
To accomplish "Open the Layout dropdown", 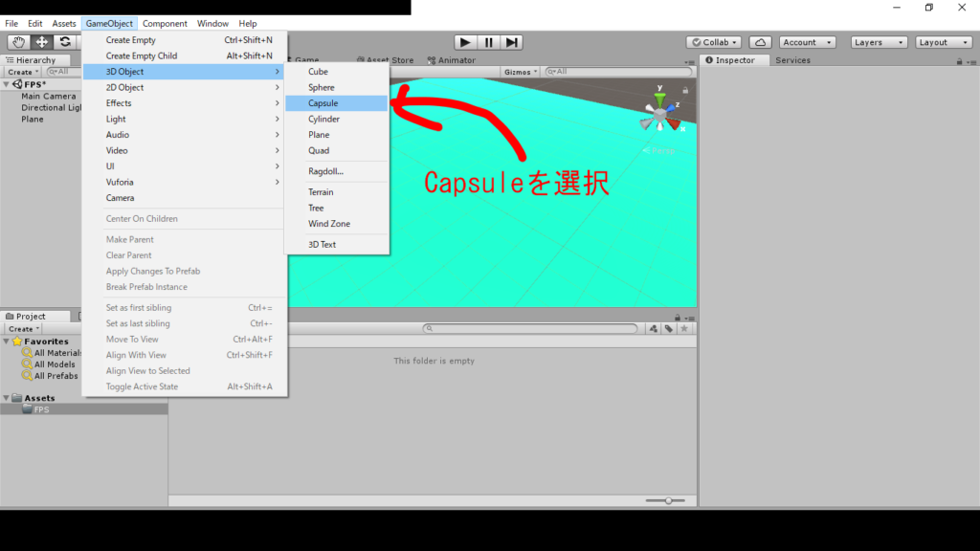I will point(944,42).
